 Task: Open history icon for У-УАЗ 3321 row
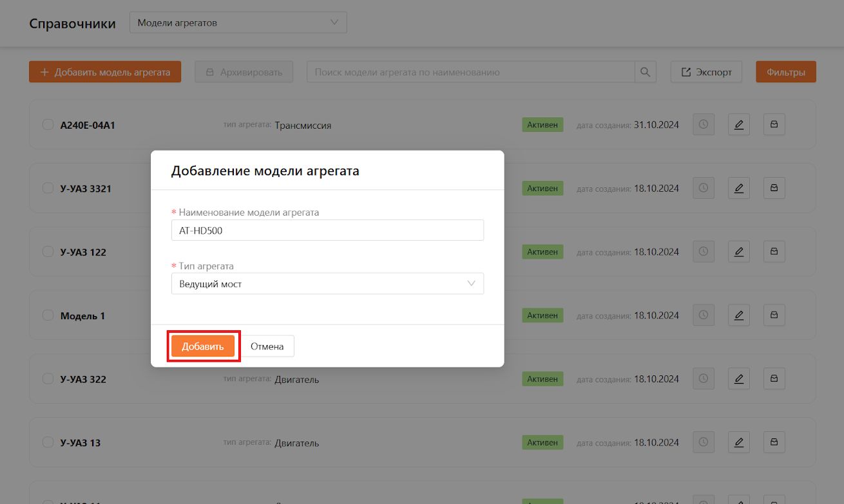click(x=704, y=188)
